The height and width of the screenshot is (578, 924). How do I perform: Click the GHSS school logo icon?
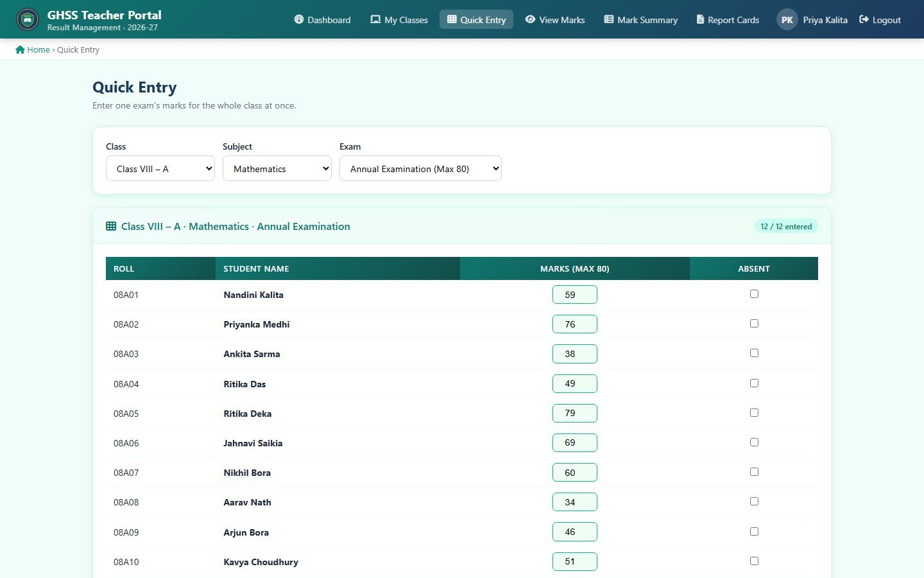coord(27,19)
